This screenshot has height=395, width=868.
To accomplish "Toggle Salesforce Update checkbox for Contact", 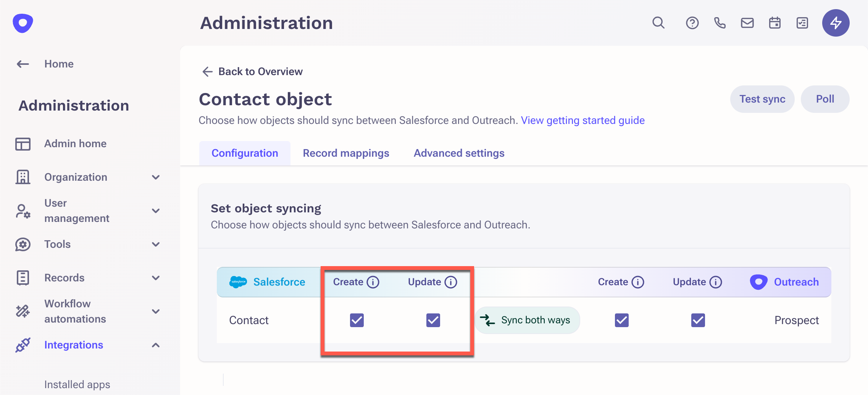I will point(433,320).
